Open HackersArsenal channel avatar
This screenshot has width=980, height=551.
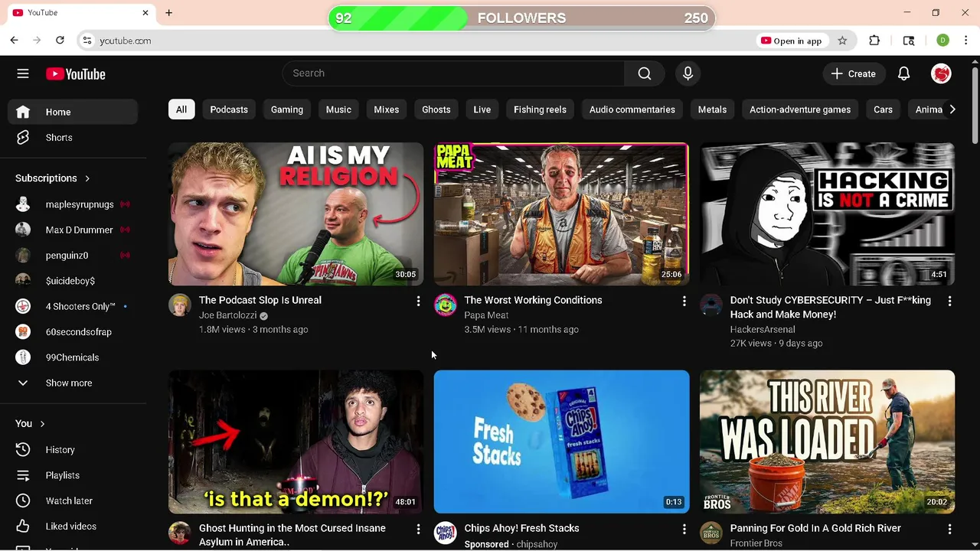pos(711,305)
